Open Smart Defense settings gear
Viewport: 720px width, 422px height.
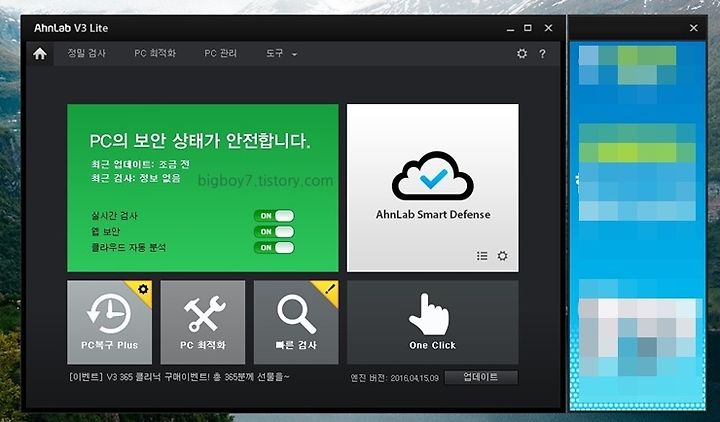click(x=502, y=256)
